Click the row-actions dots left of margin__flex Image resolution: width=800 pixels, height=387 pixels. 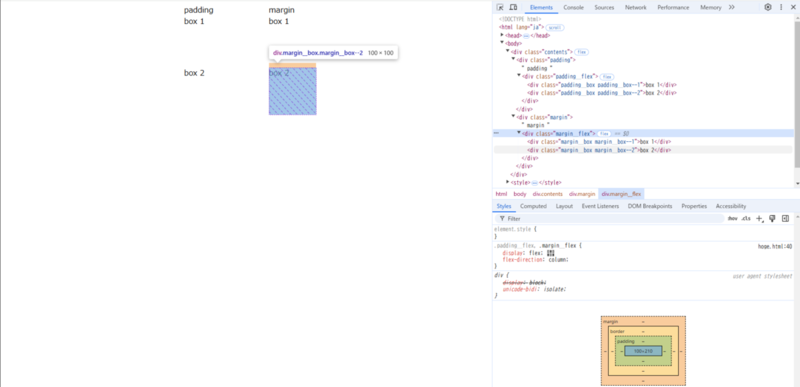point(496,133)
